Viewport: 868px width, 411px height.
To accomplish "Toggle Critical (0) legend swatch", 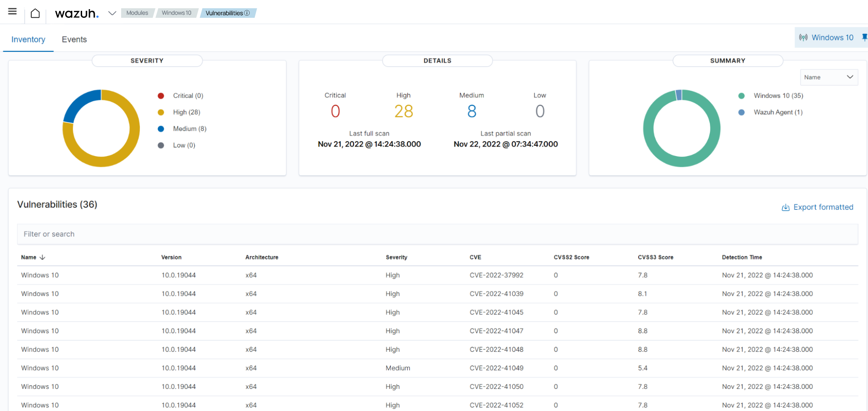I will pyautogui.click(x=161, y=96).
